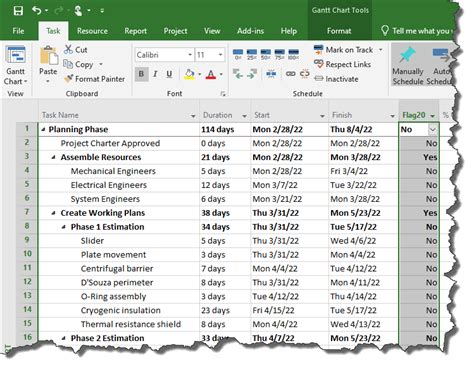Mark task 75% complete

pos(279,54)
